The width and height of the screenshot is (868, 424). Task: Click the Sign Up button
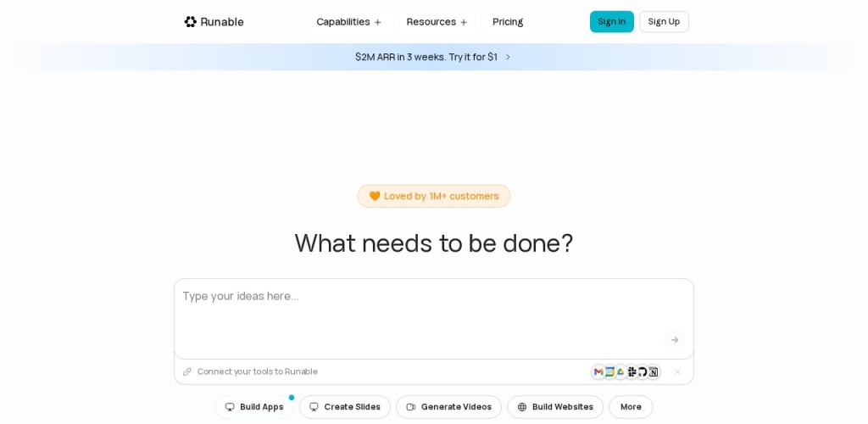664,21
